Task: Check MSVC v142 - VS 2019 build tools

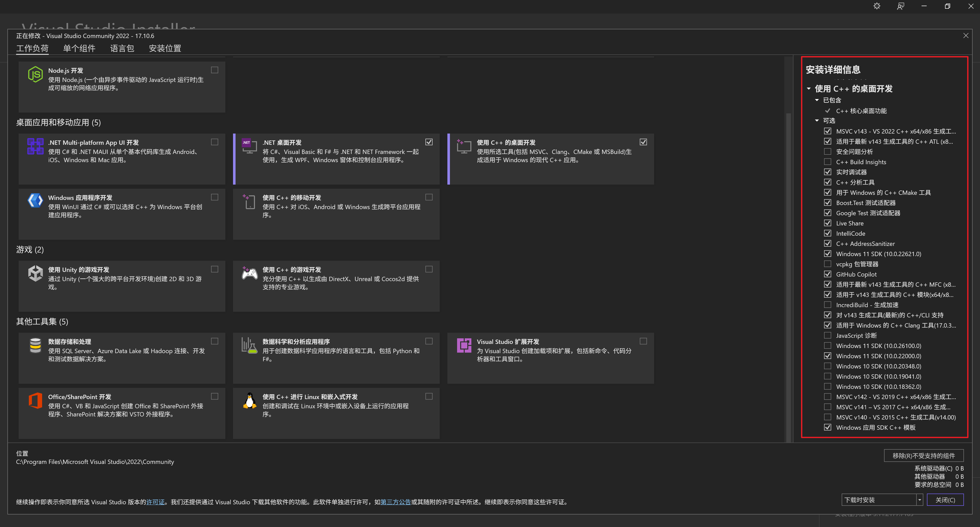Action: pyautogui.click(x=827, y=397)
